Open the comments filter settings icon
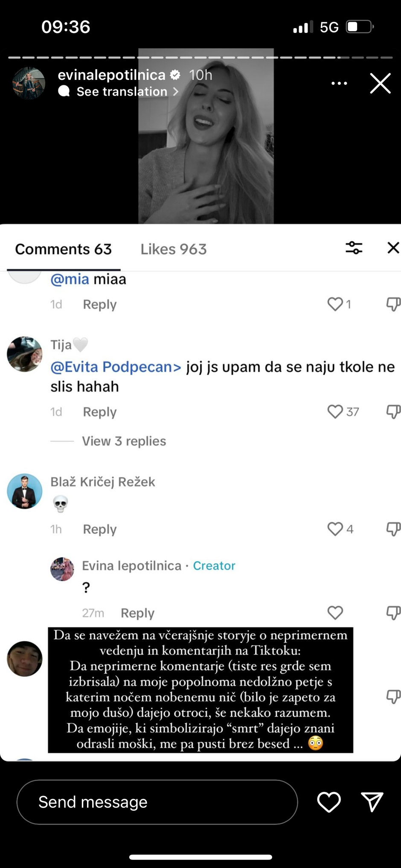 point(354,248)
